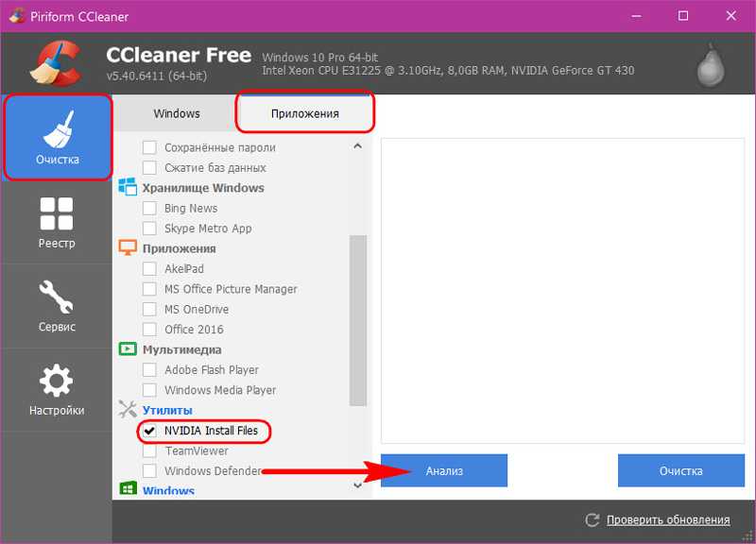The height and width of the screenshot is (544, 756).
Task: Select the Мультимедиа group header
Action: (181, 349)
